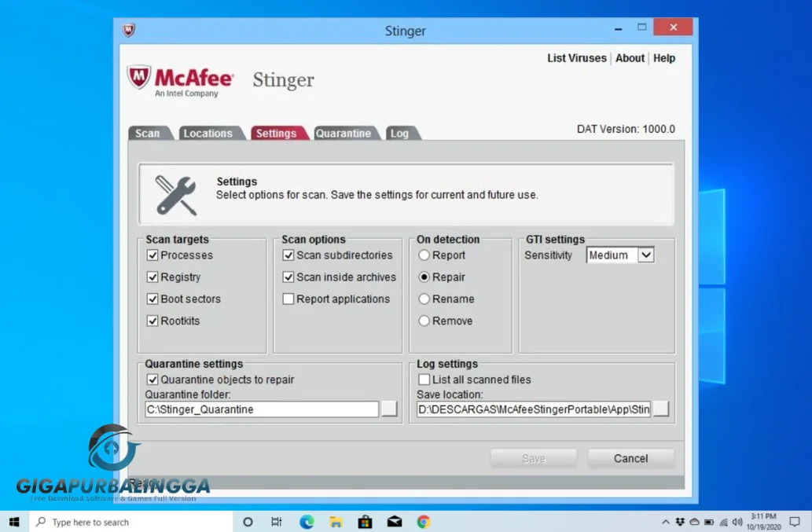Image resolution: width=812 pixels, height=532 pixels.
Task: Toggle the Boot sectors checkbox
Action: coord(152,299)
